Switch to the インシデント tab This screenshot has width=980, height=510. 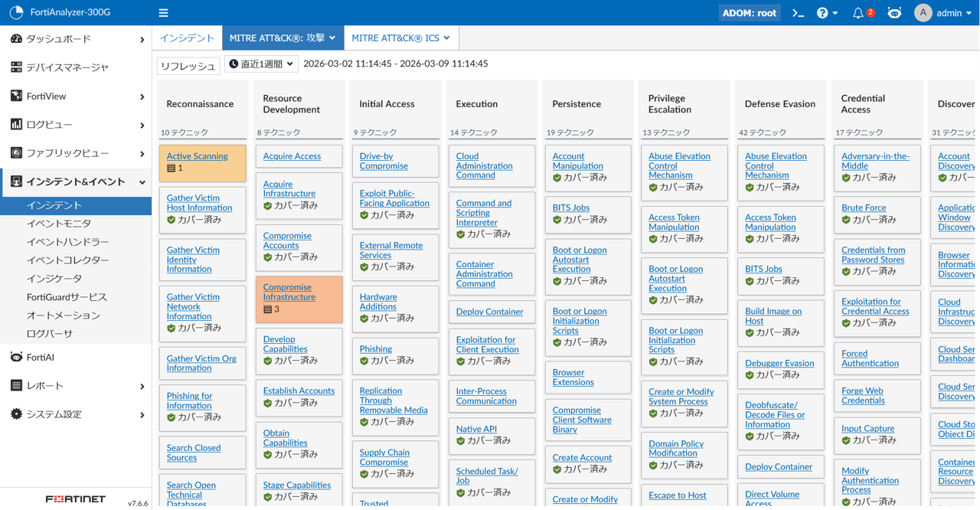(x=187, y=38)
